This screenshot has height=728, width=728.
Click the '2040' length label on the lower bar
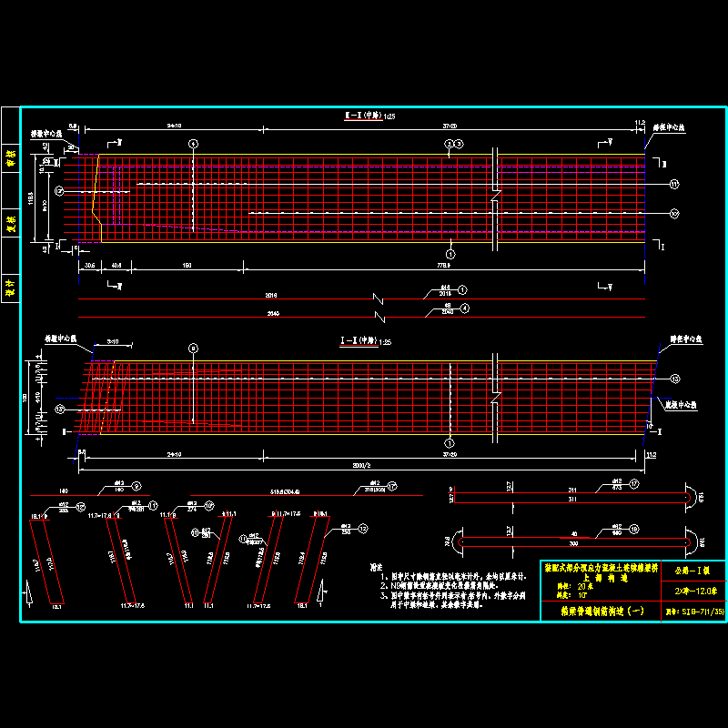click(273, 314)
